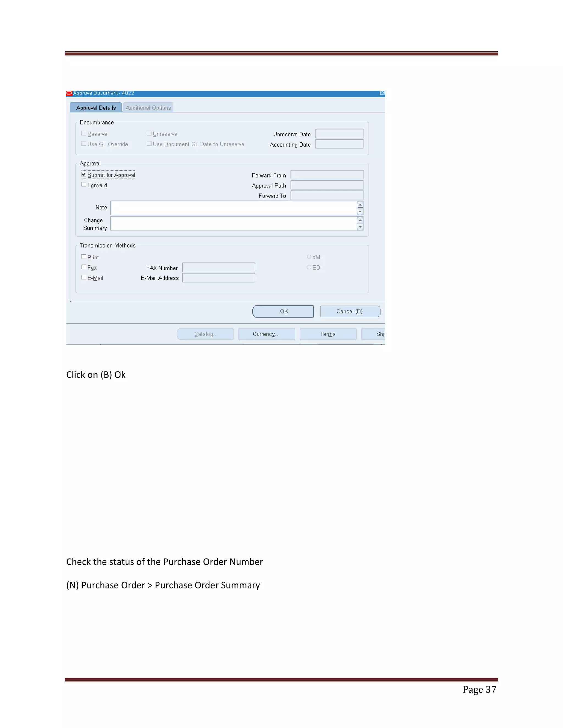The width and height of the screenshot is (563, 728).
Task: Close the Approve Document window
Action: (x=382, y=93)
